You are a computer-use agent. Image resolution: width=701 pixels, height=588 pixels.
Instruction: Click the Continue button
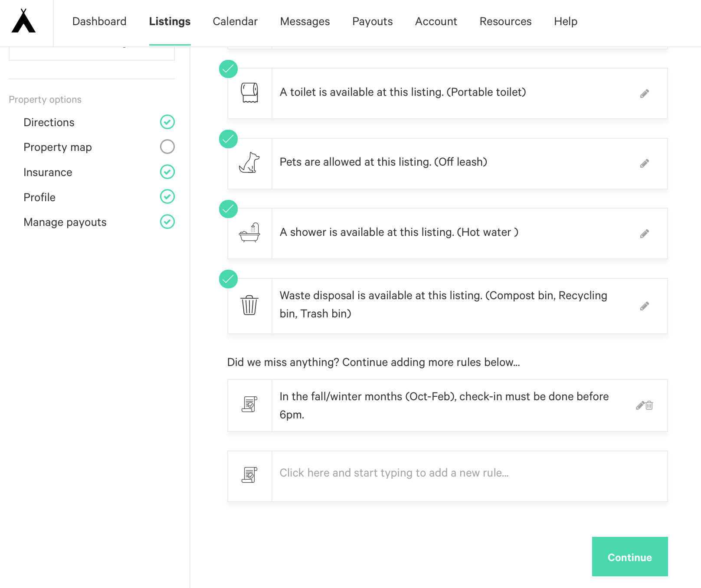click(x=630, y=556)
